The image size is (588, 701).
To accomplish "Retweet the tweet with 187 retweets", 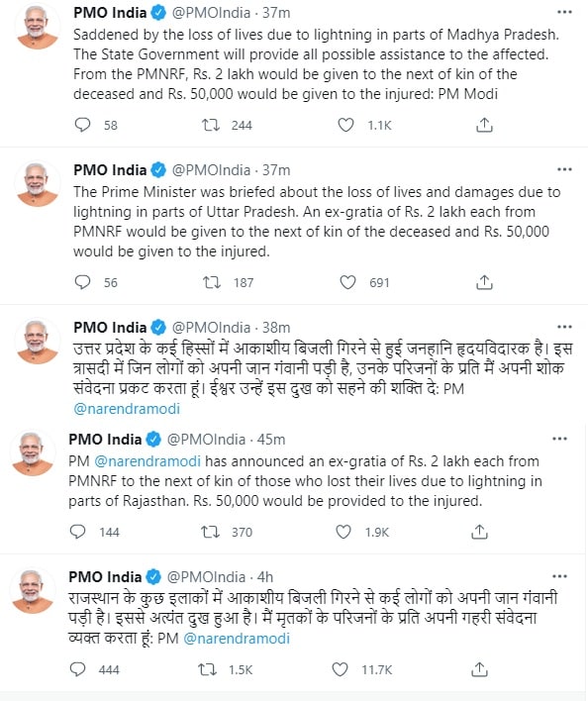I will click(x=211, y=282).
